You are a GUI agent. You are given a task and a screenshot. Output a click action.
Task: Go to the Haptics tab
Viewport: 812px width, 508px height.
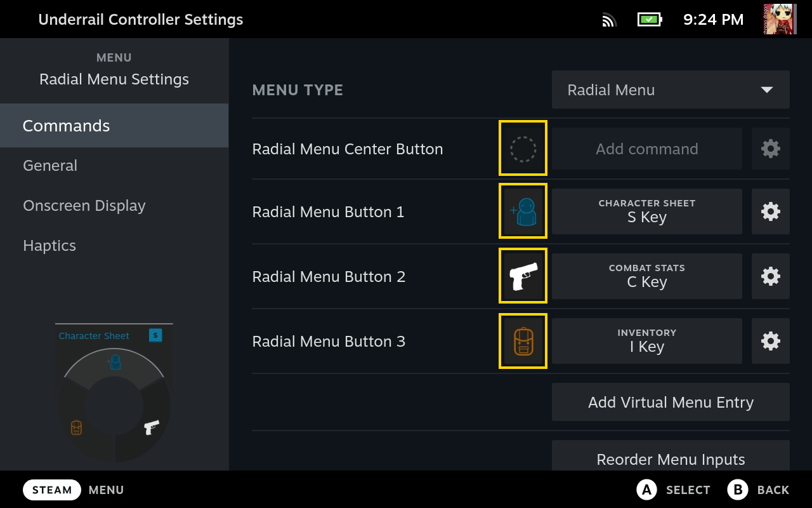tap(114, 246)
